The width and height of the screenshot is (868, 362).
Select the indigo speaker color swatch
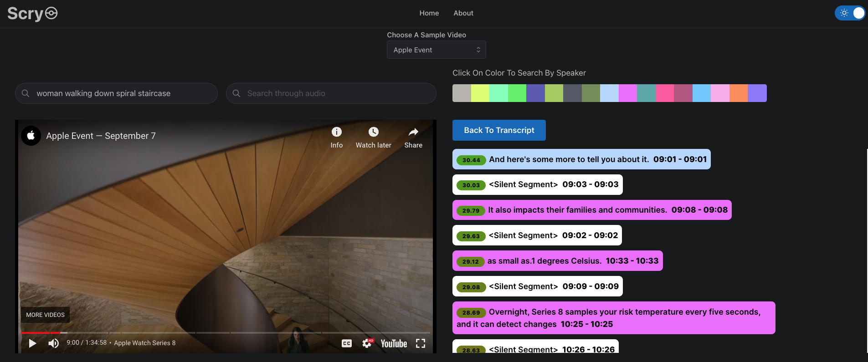(535, 93)
